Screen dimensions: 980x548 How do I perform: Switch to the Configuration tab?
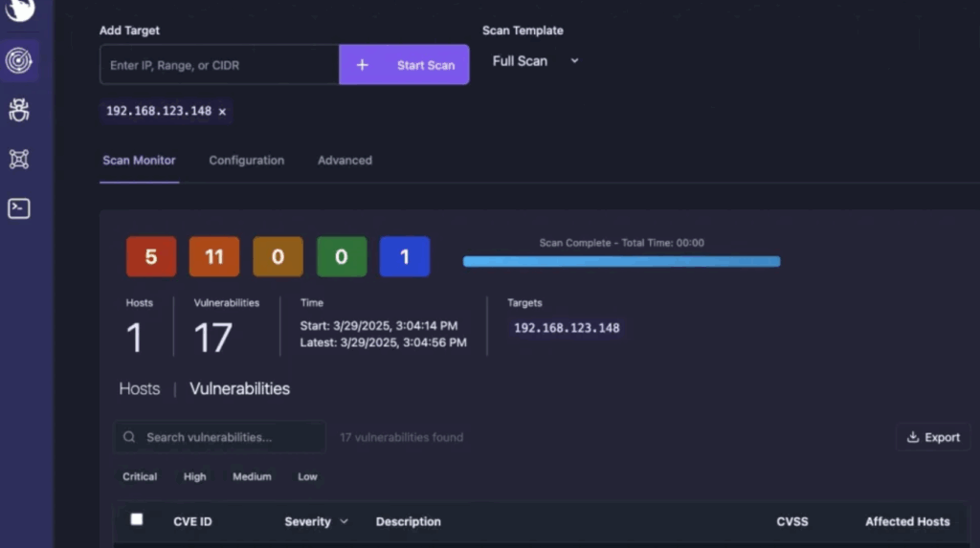246,161
